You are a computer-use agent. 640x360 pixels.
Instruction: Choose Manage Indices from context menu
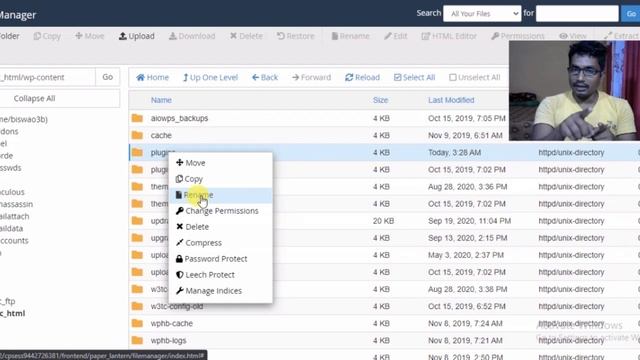coord(220,291)
